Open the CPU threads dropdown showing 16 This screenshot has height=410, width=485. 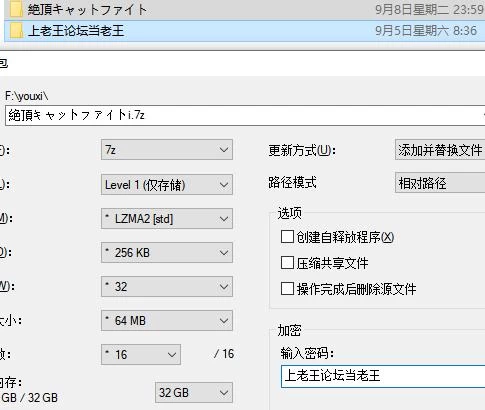click(x=141, y=354)
